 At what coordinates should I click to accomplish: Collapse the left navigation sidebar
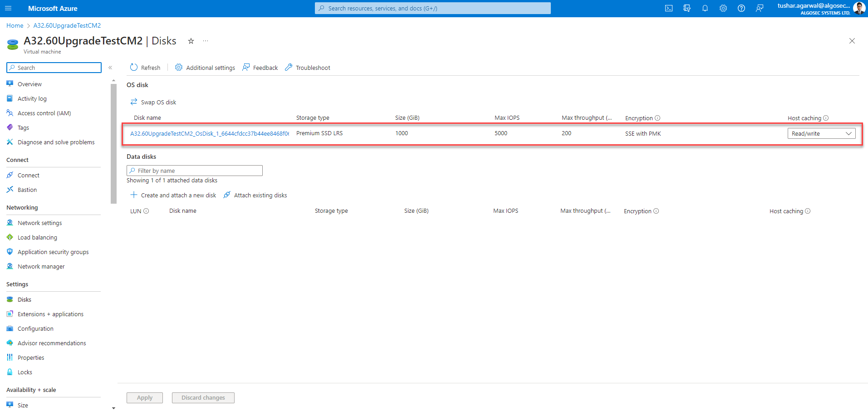(x=110, y=68)
